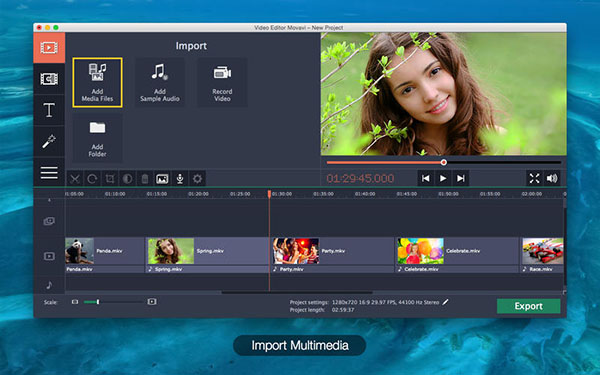Open the Color adjustments tool
This screenshot has width=600, height=375.
127,179
